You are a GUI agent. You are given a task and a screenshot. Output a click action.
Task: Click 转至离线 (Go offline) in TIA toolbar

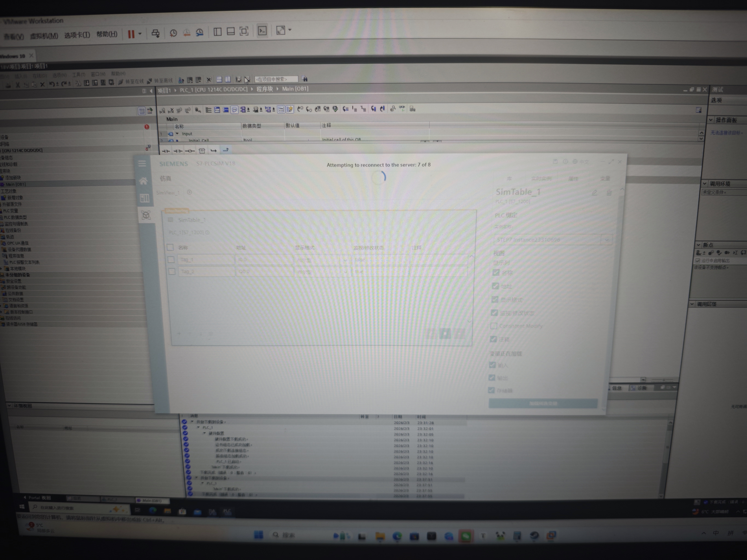click(x=160, y=81)
